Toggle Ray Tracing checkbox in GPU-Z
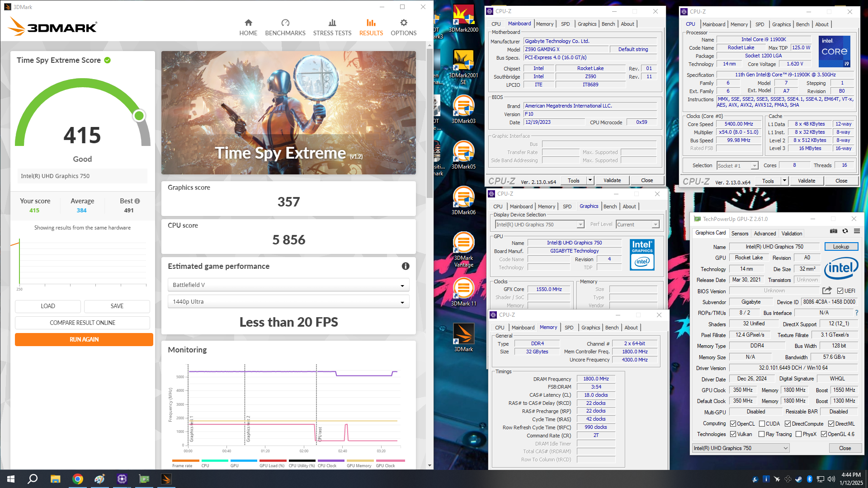This screenshot has height=488, width=868. 762,434
